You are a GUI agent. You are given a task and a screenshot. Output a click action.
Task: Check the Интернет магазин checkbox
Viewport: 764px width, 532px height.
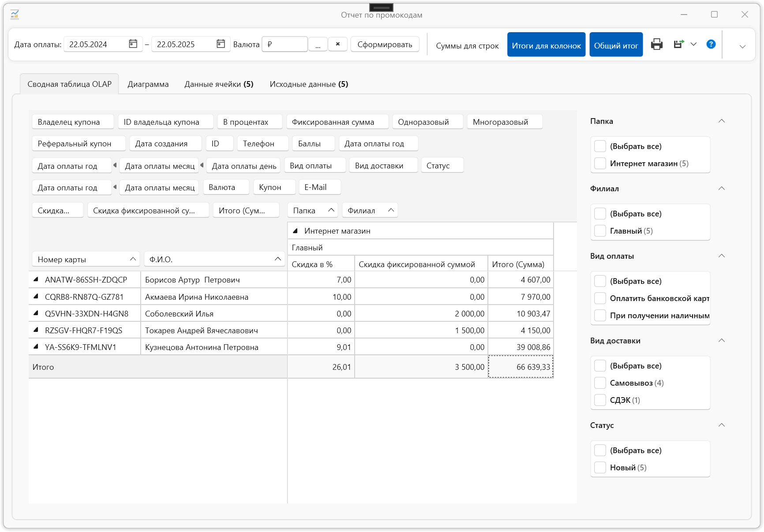600,163
